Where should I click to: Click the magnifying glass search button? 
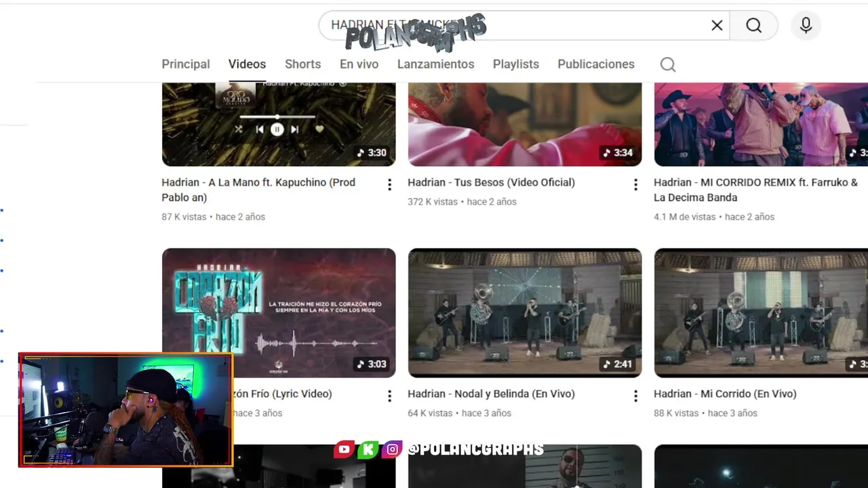point(754,25)
